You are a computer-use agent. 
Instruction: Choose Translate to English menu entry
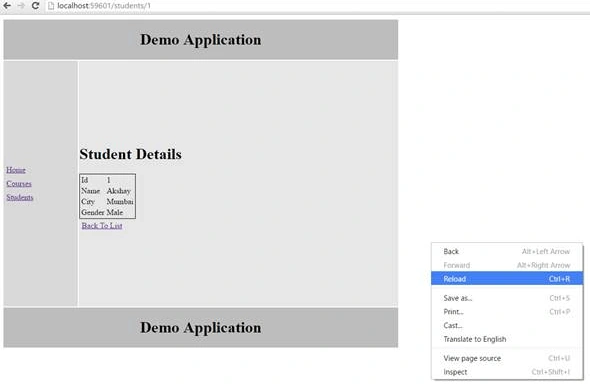(507, 339)
